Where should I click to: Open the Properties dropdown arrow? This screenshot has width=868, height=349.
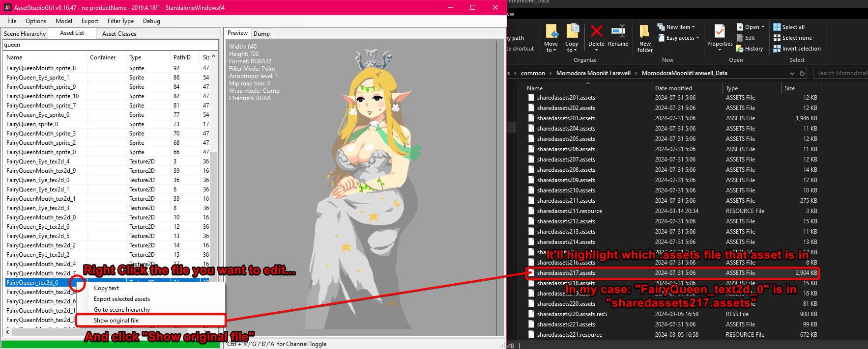pos(720,50)
